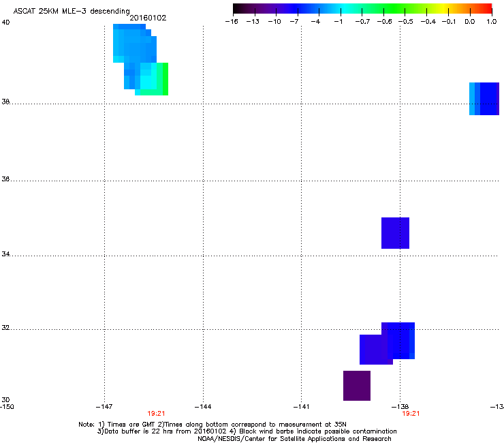Click the NOAA/NESDIS credit line
The image size is (504, 443).
click(x=294, y=439)
